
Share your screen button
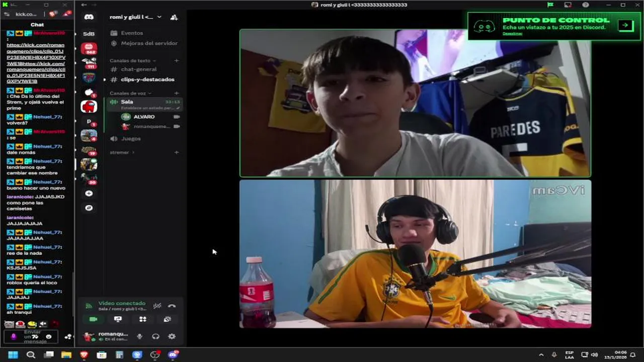pos(118,319)
